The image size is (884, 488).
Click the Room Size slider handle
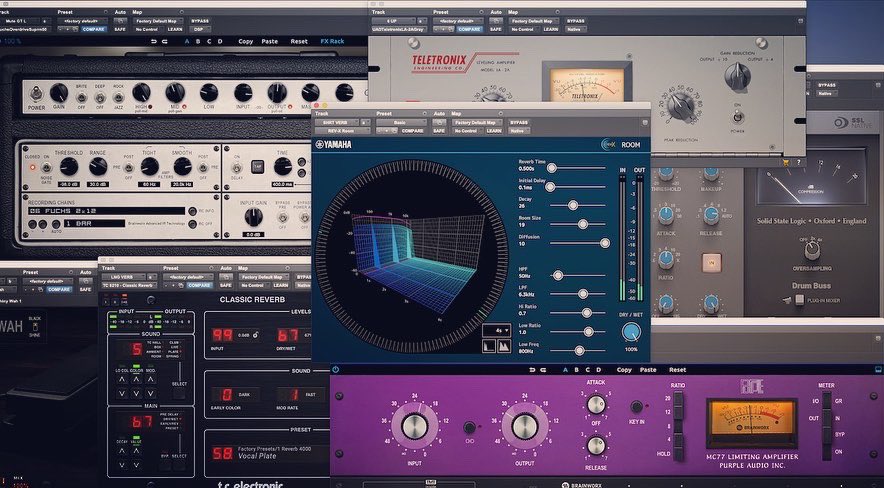[x=583, y=224]
